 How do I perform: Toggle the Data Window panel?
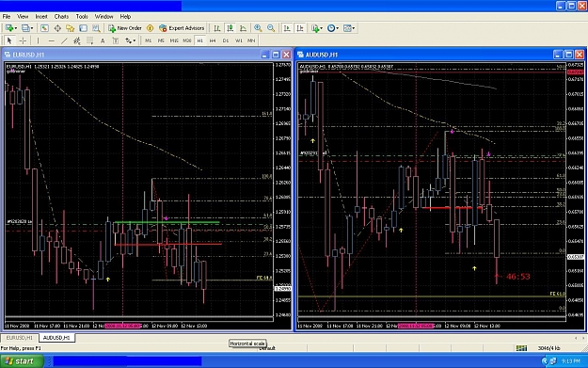coord(57,28)
